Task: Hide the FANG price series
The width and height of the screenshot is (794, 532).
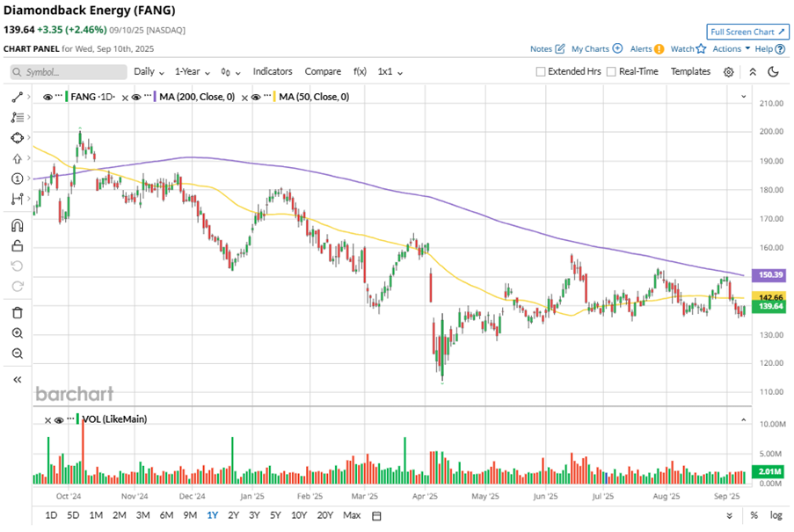Action: (x=47, y=97)
